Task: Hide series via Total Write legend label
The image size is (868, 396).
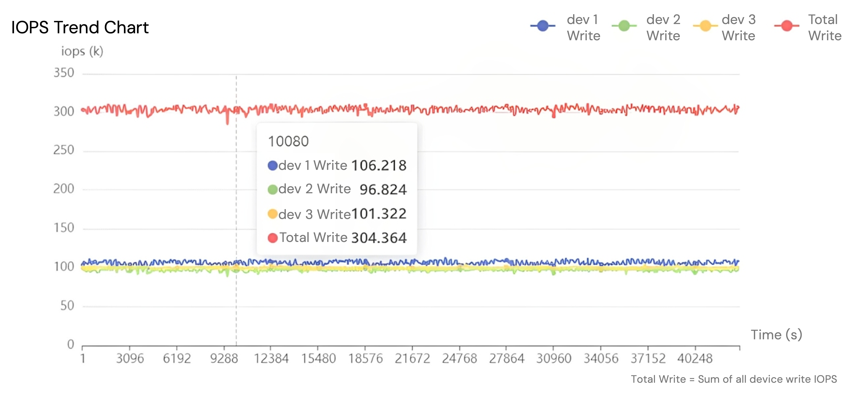Action: [x=825, y=28]
